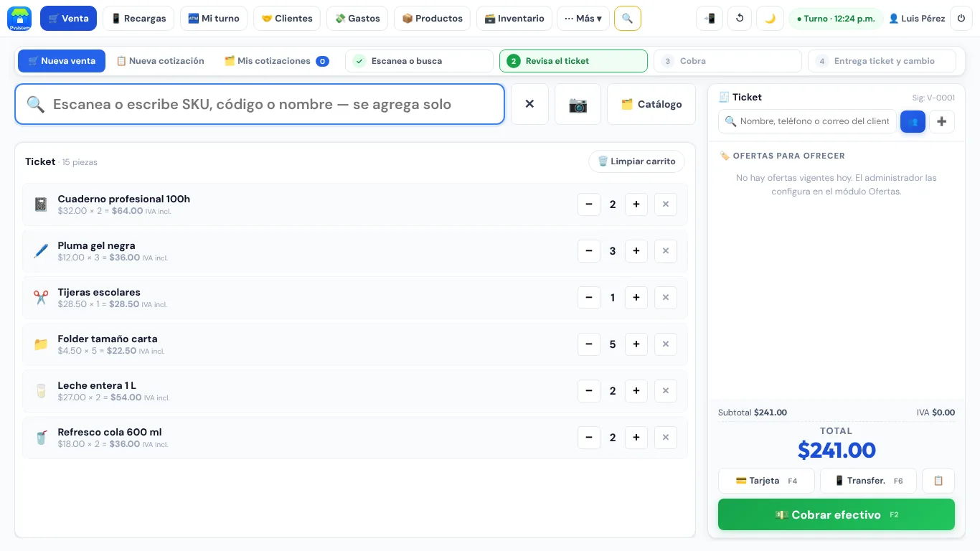Open the Productos module
This screenshot has width=980, height=551.
432,19
